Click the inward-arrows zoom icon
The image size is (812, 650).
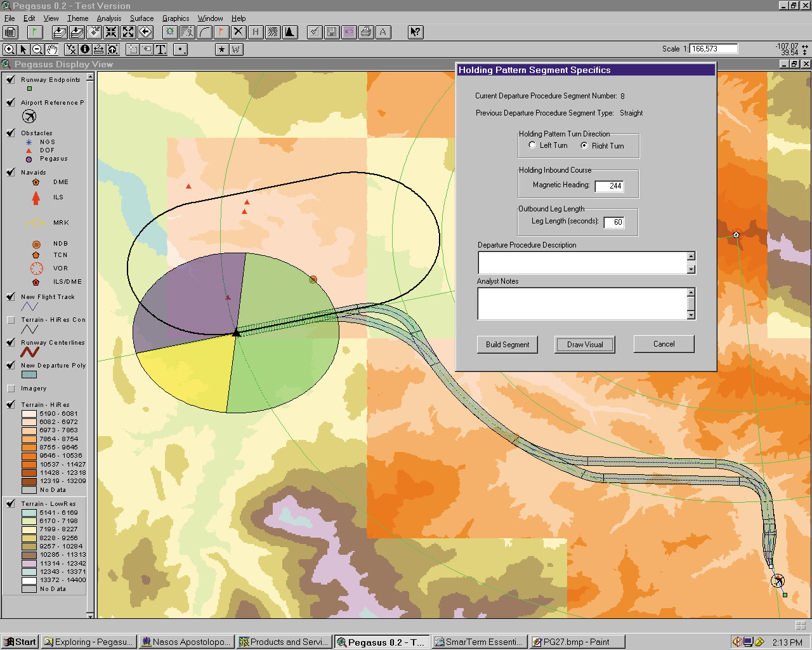tap(111, 32)
